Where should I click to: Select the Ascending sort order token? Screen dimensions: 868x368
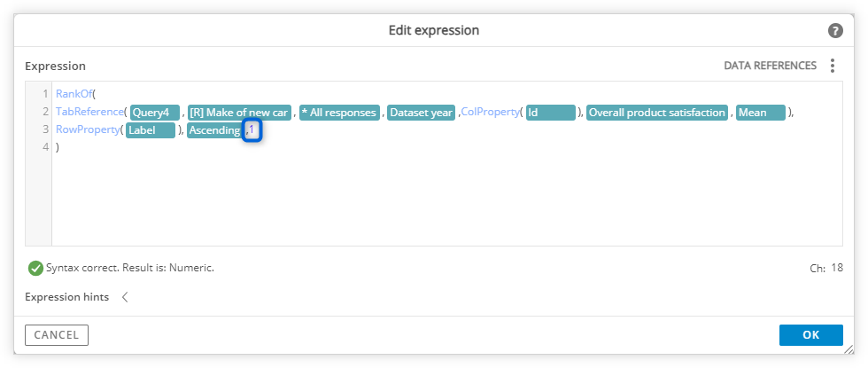214,131
